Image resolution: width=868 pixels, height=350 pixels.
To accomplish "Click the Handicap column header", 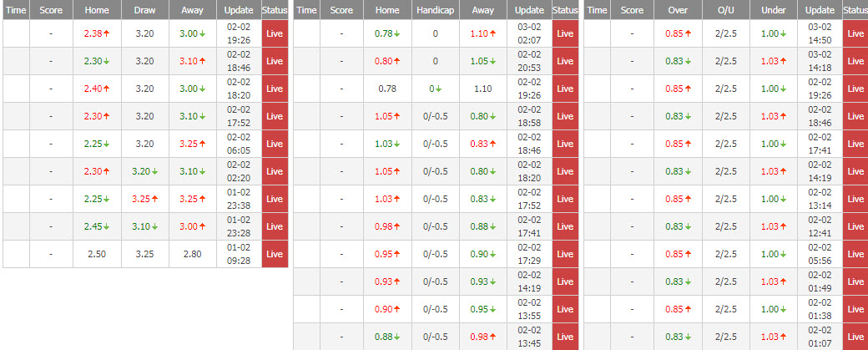I will [435, 10].
